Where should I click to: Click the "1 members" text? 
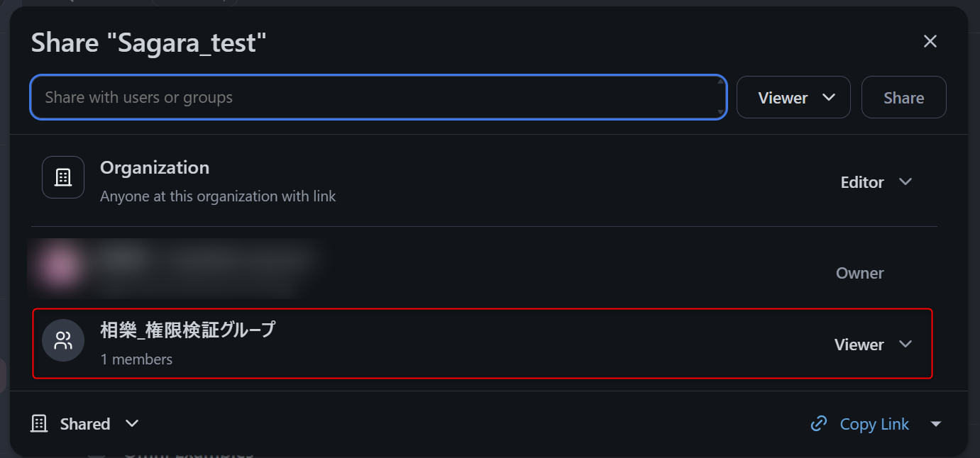[136, 359]
